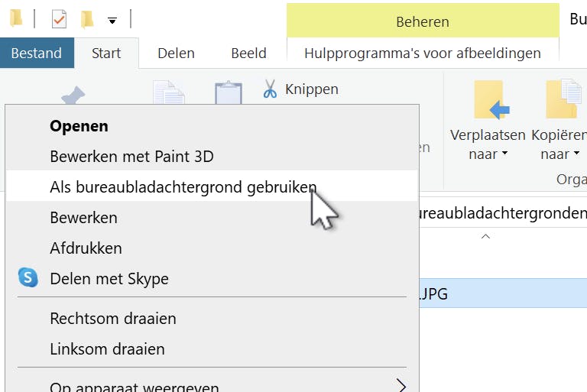Switch to the Delen ribbon tab

[176, 53]
